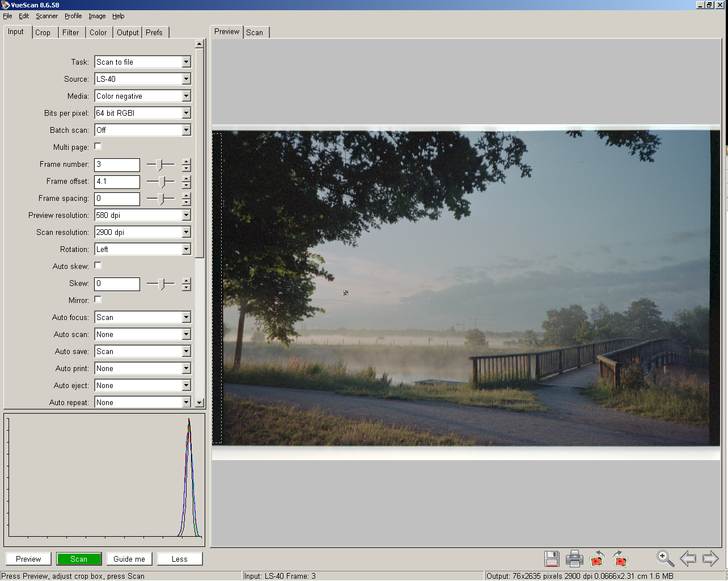The width and height of the screenshot is (728, 581).
Task: Click the Frame offset slider
Action: pos(160,182)
